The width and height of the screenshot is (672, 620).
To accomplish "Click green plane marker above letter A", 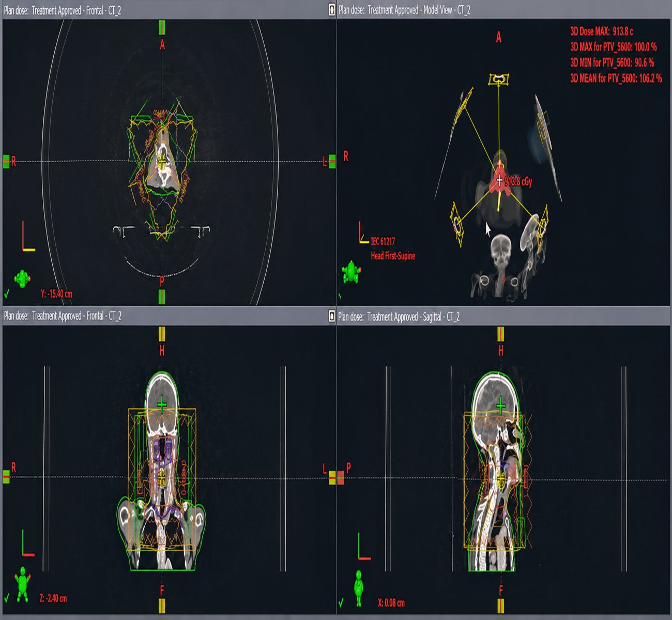I will [x=162, y=27].
